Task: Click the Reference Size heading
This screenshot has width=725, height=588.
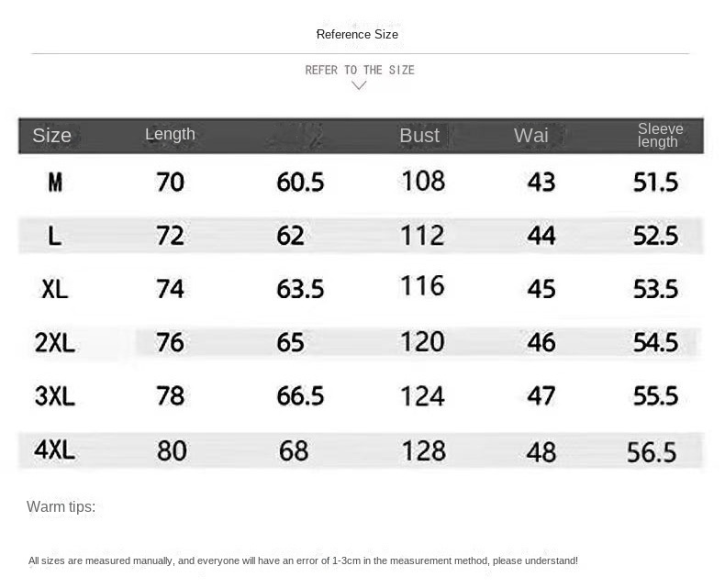Action: 357,35
